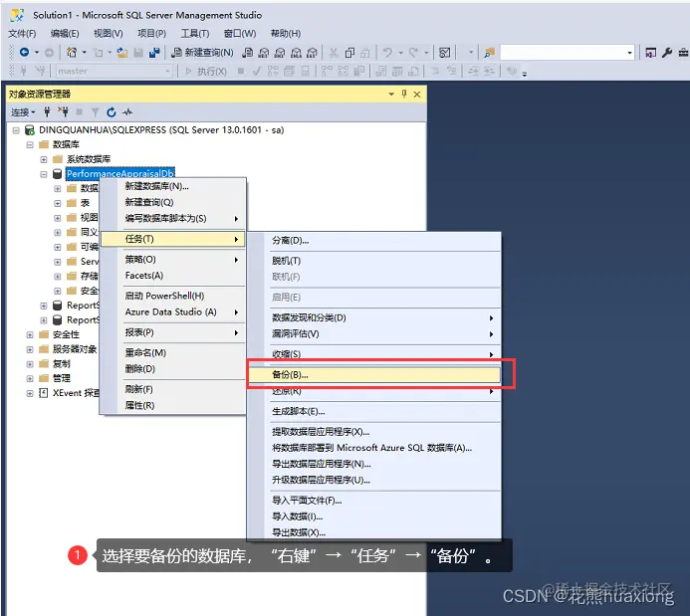The height and width of the screenshot is (616, 690).
Task: Open the Object Explorer window position dropdown arrow
Action: click(x=391, y=95)
